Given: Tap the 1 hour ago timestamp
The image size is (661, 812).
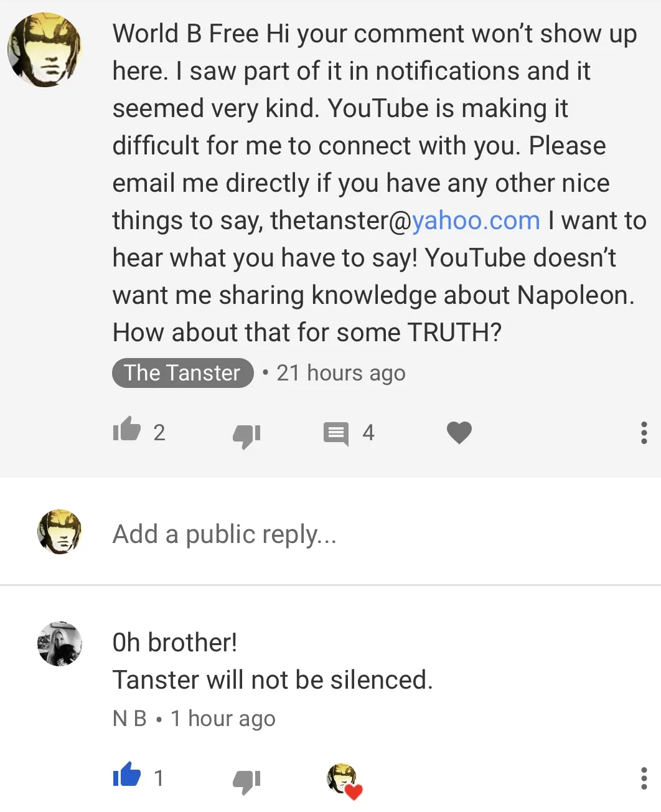Looking at the screenshot, I should tap(223, 719).
